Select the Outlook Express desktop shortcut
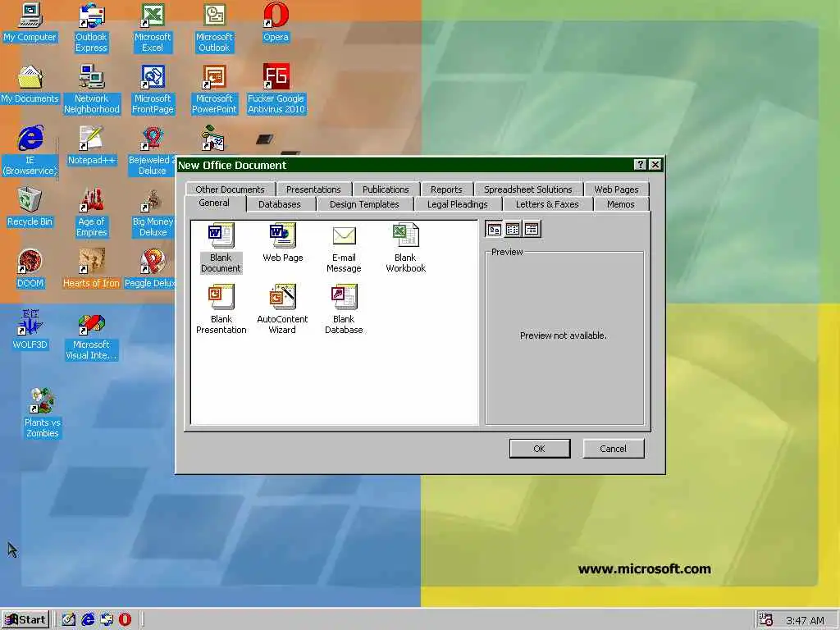Viewport: 840px width, 630px height. pyautogui.click(x=91, y=28)
